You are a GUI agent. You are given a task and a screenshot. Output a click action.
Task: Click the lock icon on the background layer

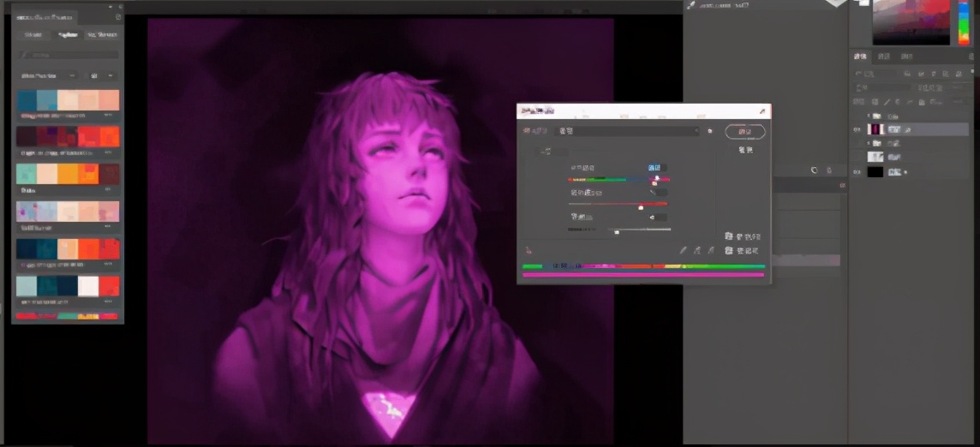pyautogui.click(x=905, y=172)
